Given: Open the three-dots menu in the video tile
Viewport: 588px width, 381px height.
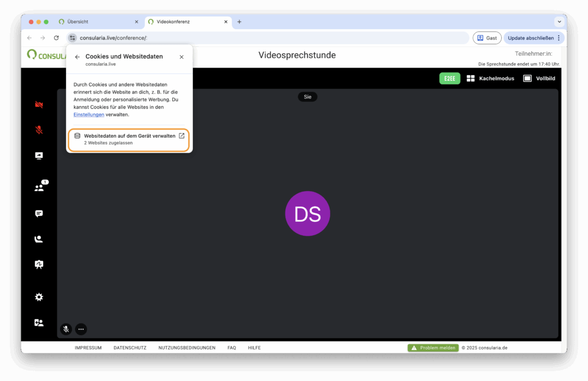Looking at the screenshot, I should [x=81, y=329].
